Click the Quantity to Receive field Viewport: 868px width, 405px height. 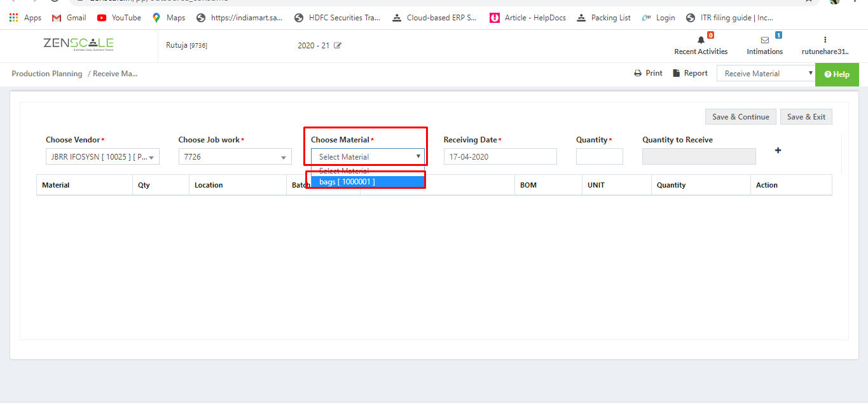tap(699, 156)
